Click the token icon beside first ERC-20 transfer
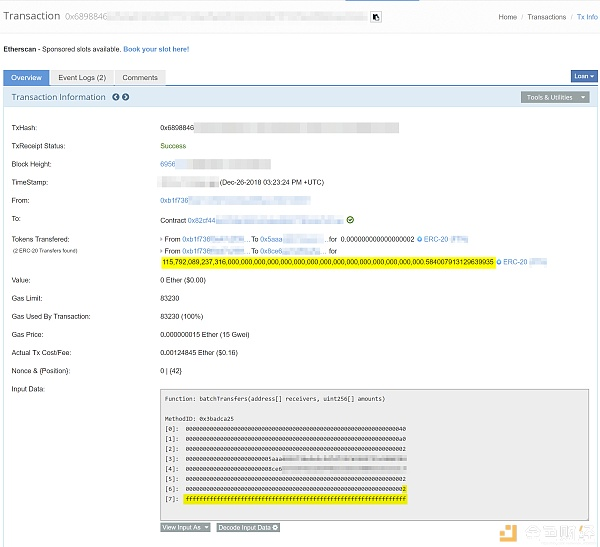The height and width of the screenshot is (547, 600). [x=419, y=239]
